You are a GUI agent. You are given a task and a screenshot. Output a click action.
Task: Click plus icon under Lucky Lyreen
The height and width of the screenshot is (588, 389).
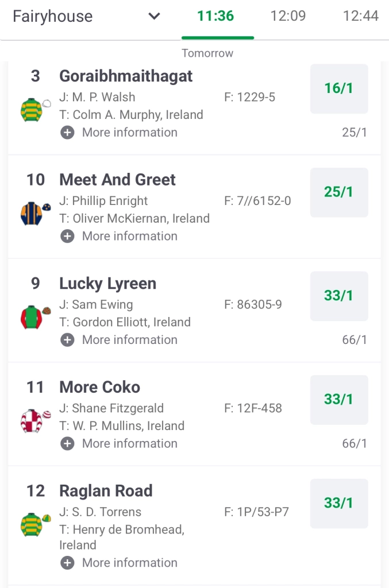67,340
